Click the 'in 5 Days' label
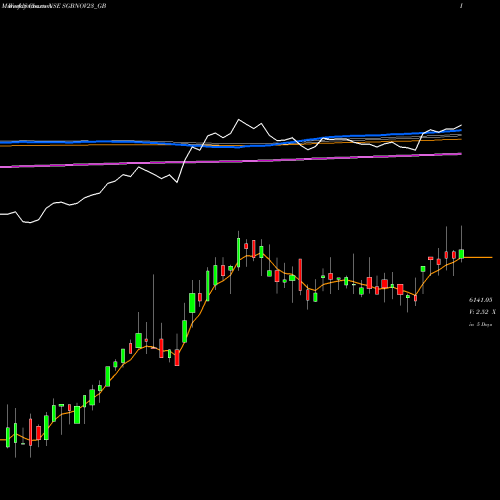 pyautogui.click(x=480, y=324)
